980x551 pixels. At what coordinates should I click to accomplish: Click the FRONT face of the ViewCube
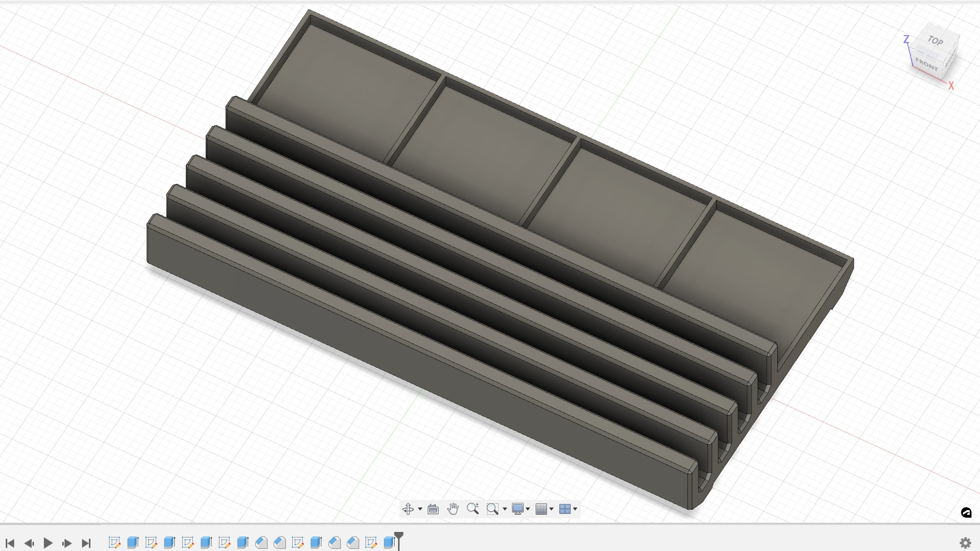pos(926,64)
